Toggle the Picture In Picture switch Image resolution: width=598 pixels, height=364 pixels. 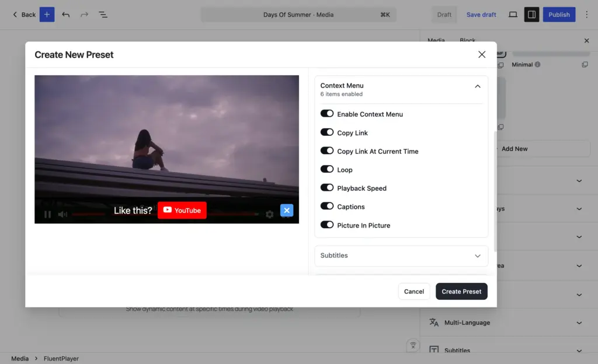[x=327, y=225]
